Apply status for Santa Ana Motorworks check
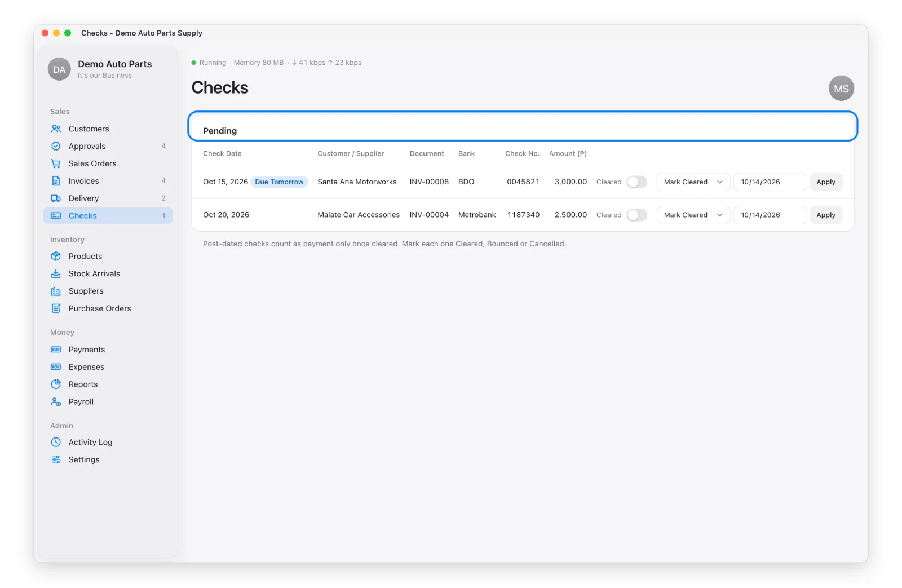Screen dimensions: 902x588 [826, 182]
